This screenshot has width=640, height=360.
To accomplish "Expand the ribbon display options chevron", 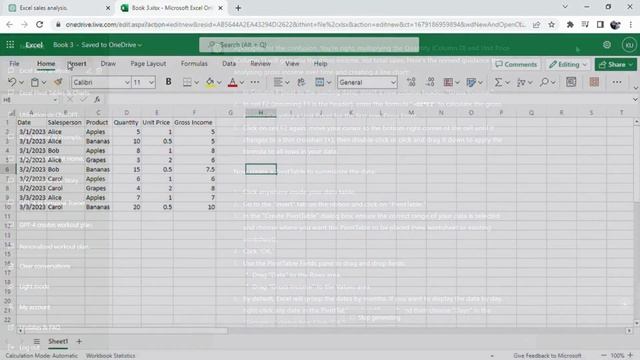I will click(636, 88).
